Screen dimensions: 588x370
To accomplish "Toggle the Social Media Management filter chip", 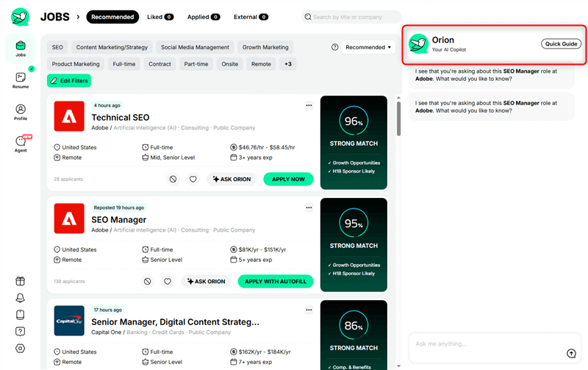I will pos(195,47).
